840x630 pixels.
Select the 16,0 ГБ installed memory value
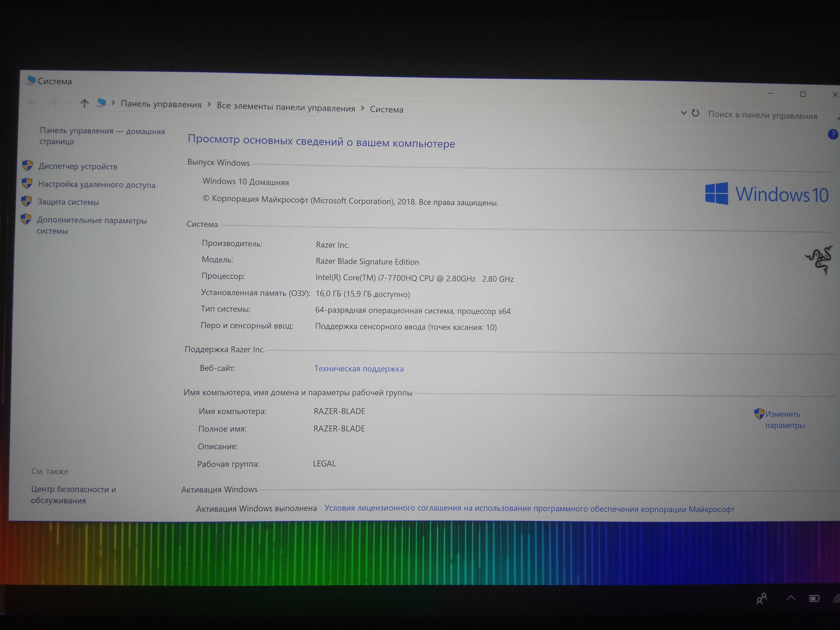[x=363, y=294]
